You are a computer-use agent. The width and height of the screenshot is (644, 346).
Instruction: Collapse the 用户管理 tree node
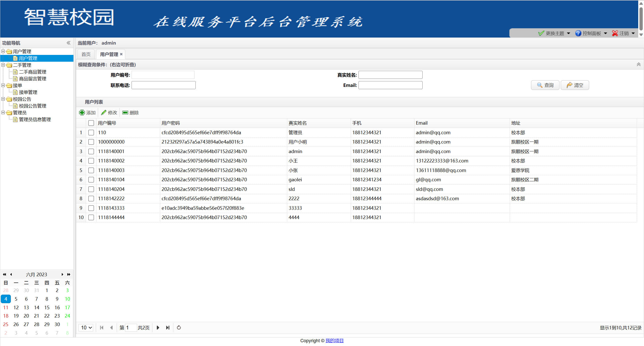3,51
